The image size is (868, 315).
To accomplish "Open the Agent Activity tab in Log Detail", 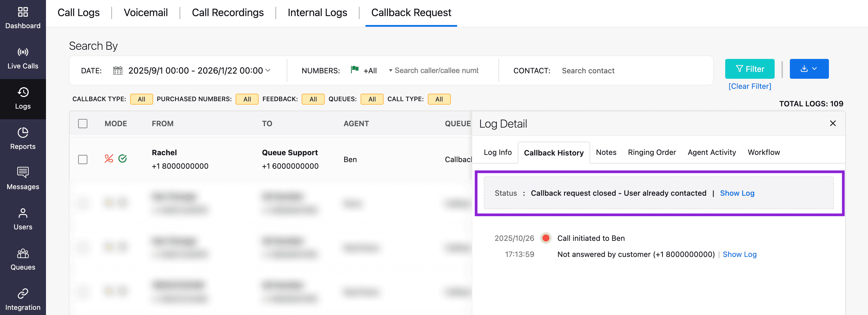I will tap(711, 152).
